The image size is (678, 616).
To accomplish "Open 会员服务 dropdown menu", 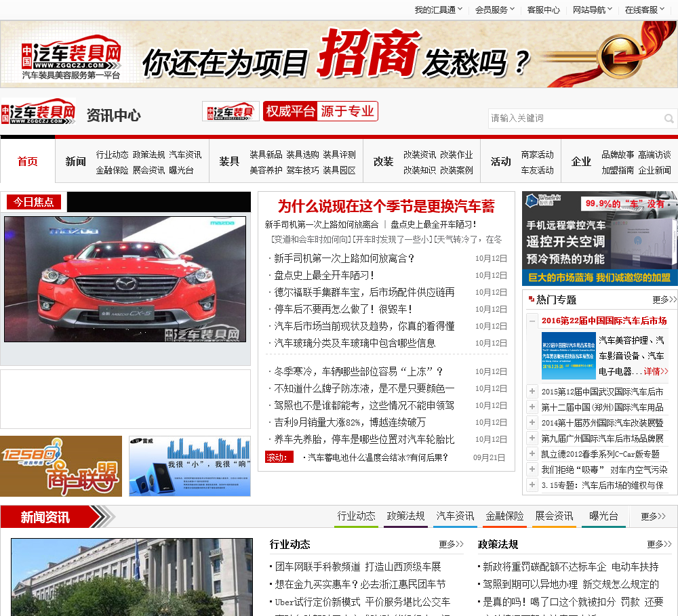I will tap(495, 9).
